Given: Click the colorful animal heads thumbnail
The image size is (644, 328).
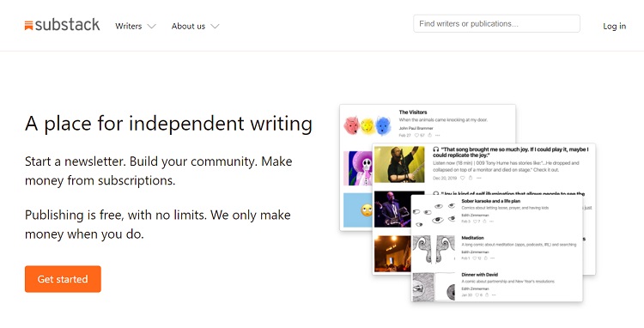Looking at the screenshot, I should pos(368,125).
